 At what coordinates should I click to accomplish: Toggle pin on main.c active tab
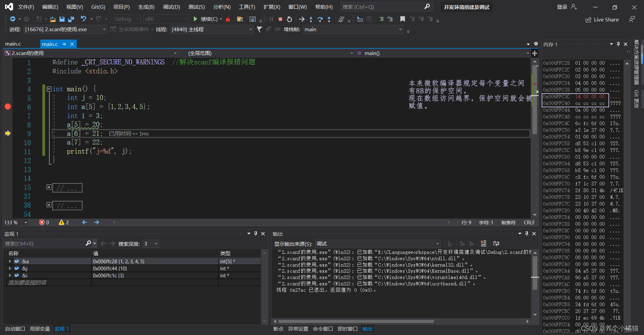64,44
